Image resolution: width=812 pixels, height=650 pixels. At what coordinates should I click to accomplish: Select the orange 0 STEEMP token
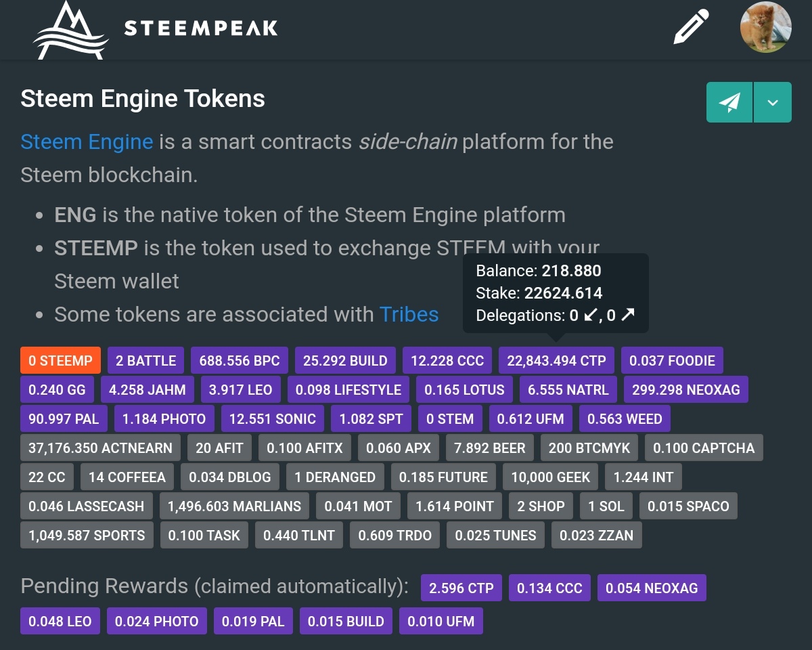click(60, 361)
